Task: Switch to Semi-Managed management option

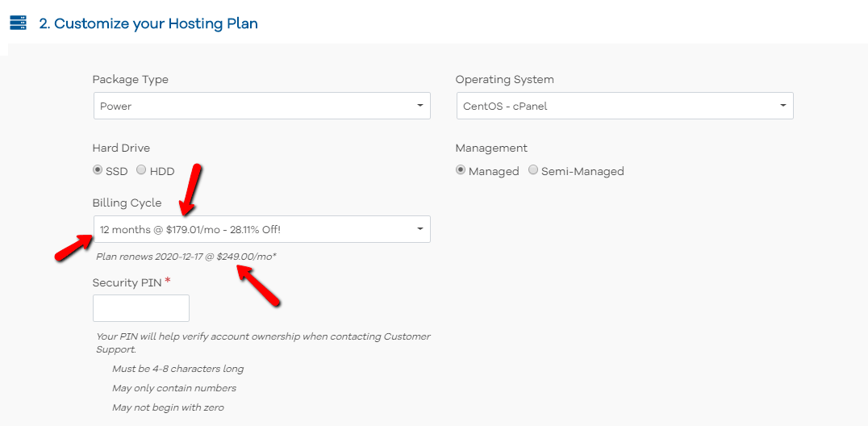Action: click(x=533, y=170)
